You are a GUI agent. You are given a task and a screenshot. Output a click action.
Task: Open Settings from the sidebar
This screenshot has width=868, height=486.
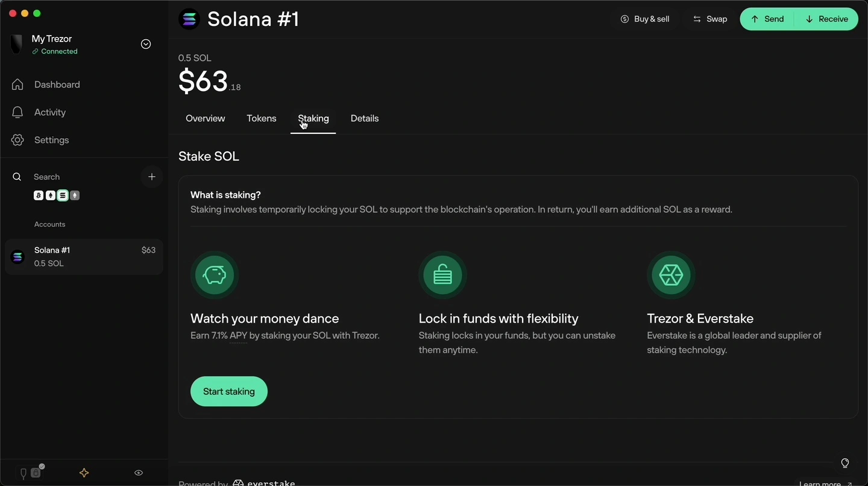pos(51,140)
